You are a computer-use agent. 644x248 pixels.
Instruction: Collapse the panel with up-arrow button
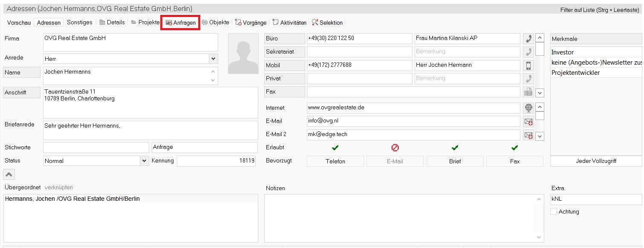pos(9,174)
